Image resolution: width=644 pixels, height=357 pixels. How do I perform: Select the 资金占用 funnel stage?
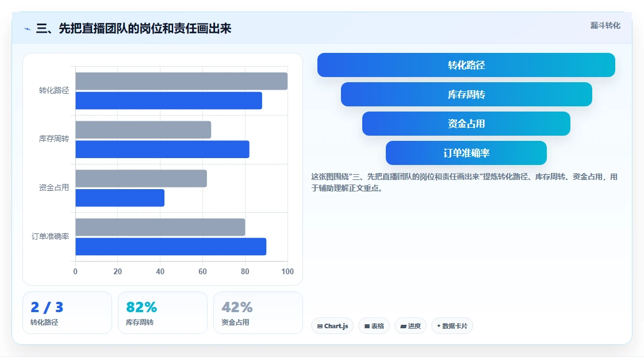[x=466, y=124]
